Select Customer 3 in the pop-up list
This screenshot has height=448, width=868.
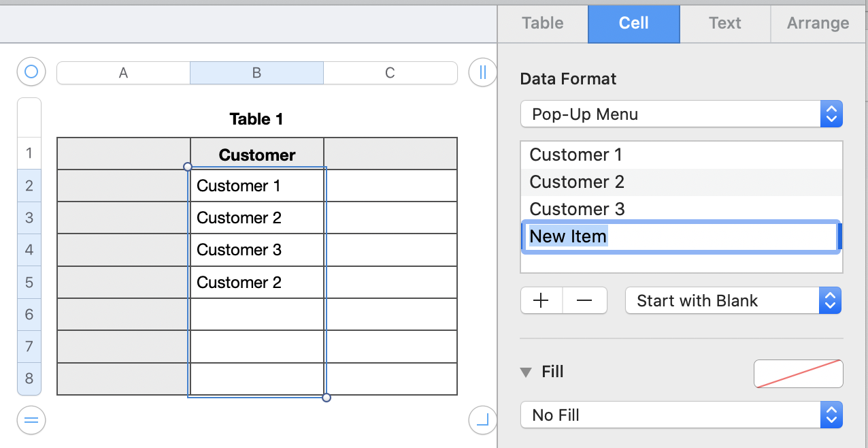point(680,209)
